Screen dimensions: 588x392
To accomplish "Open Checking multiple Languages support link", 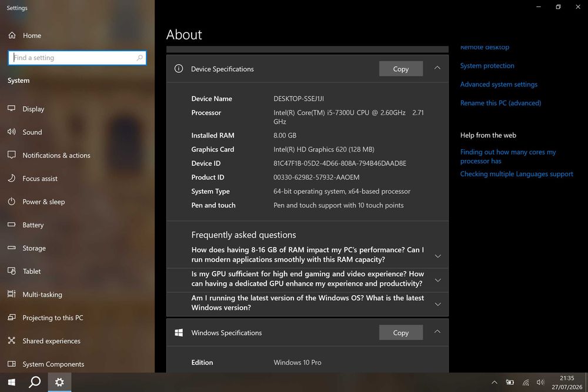I will pyautogui.click(x=516, y=174).
